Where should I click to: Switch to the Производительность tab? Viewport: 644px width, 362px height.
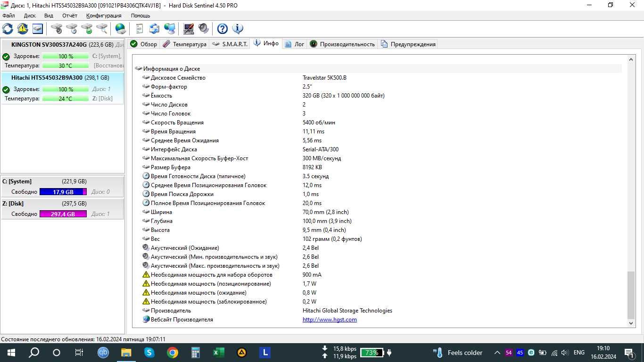tap(342, 44)
